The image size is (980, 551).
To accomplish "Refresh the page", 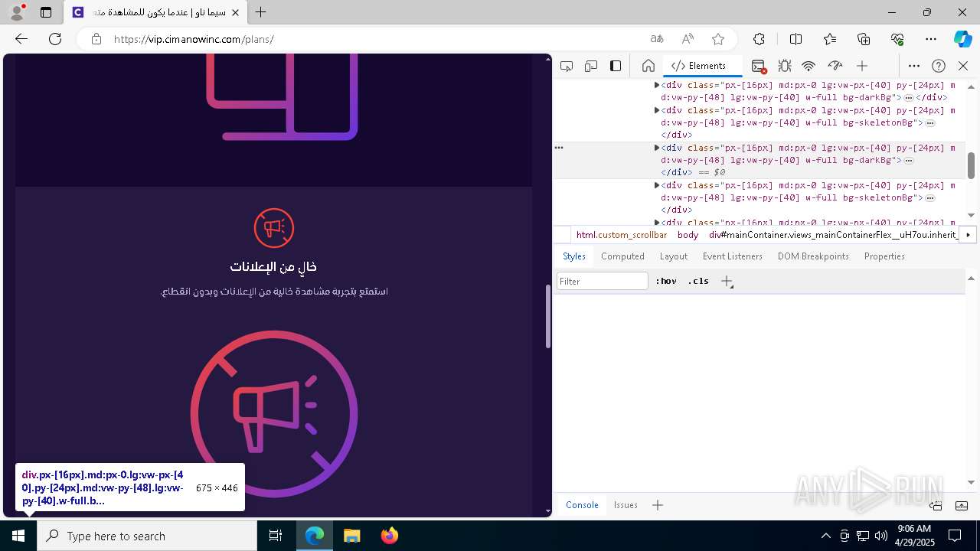I will pyautogui.click(x=55, y=39).
